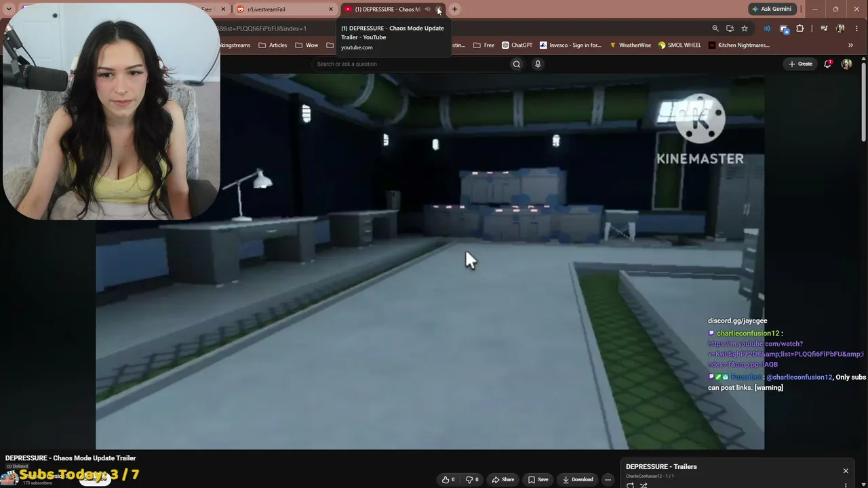Image resolution: width=868 pixels, height=488 pixels.
Task: Show more bookmarks with the double chevron
Action: click(850, 45)
